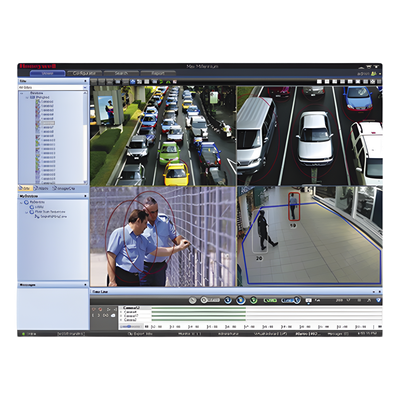The height and width of the screenshot is (400, 400).
Task: Select the Camera2 timeline row
Action: (x=250, y=319)
